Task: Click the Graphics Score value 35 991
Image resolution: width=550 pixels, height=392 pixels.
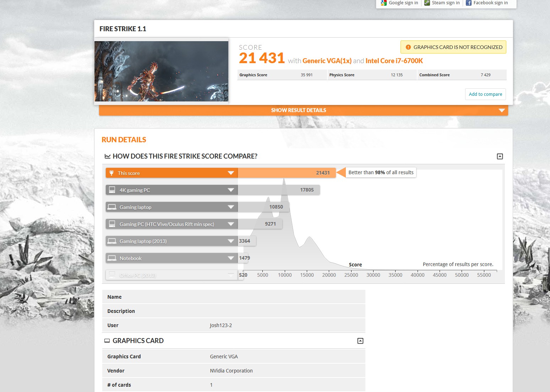Action: click(307, 75)
